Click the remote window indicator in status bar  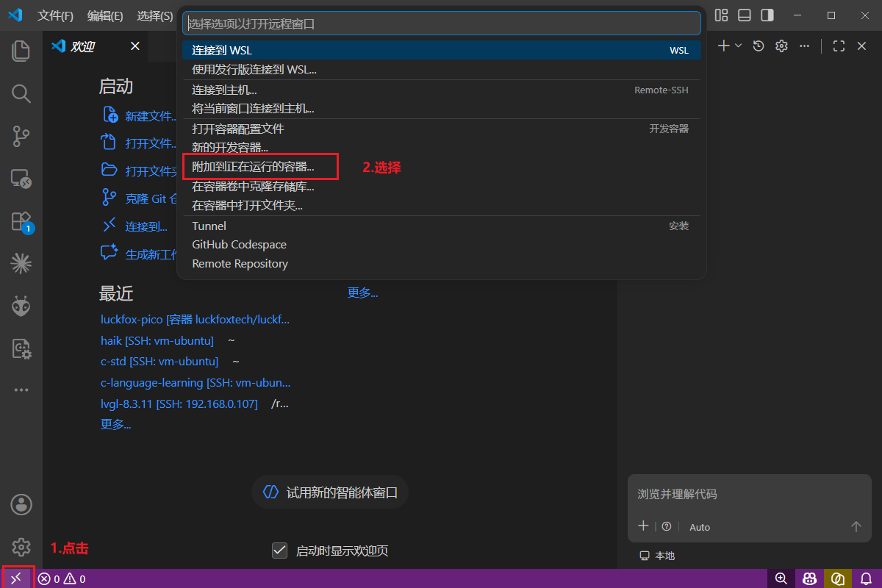[x=16, y=578]
